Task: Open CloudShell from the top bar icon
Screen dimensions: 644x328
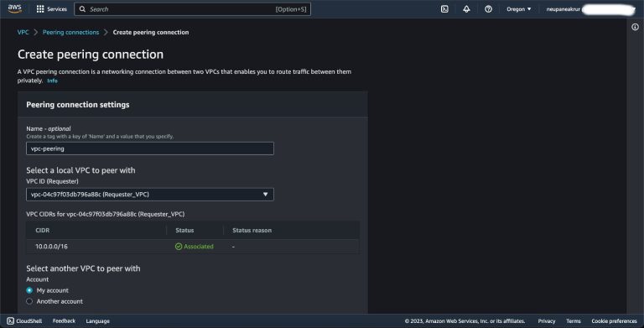Action: point(444,9)
